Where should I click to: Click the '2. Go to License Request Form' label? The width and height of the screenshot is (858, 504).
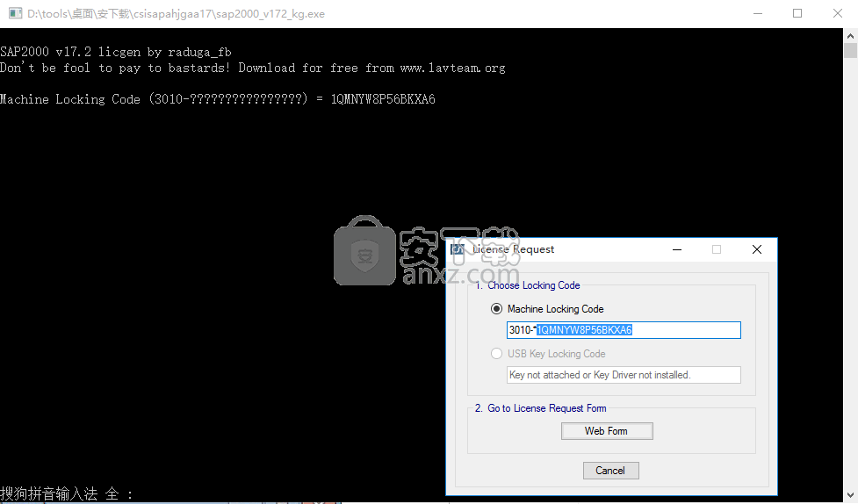pyautogui.click(x=541, y=408)
